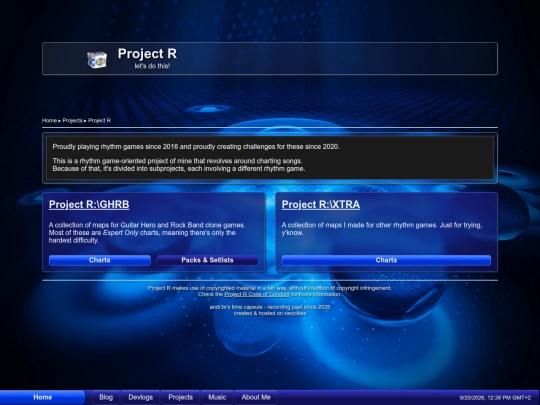Select the Project R breadcrumb item

[100, 121]
